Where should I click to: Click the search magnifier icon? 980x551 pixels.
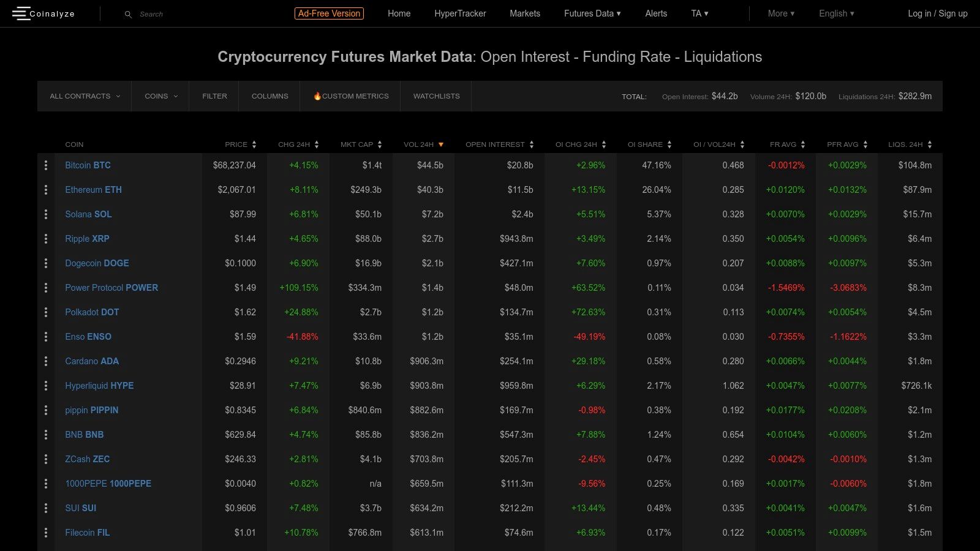coord(127,13)
